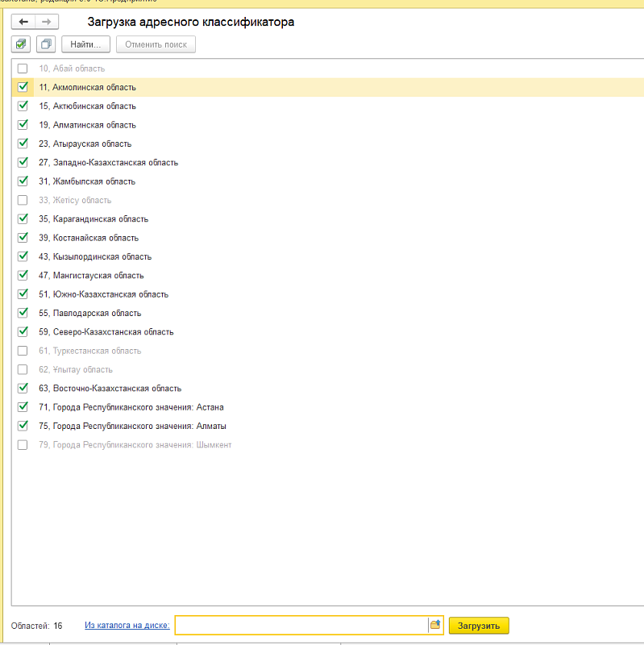Screen dimensions: 644x645
Task: Tick the 79, Шымкент city checkbox
Action: click(x=23, y=444)
